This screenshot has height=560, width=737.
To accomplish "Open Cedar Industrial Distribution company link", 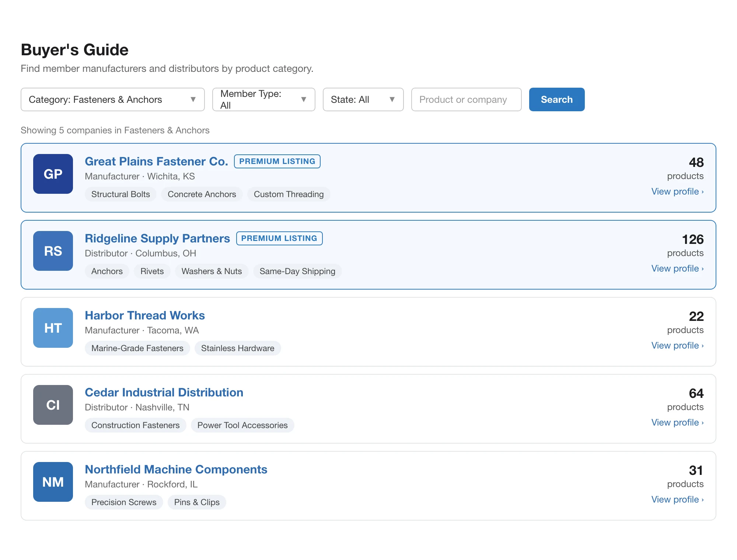I will click(x=164, y=392).
